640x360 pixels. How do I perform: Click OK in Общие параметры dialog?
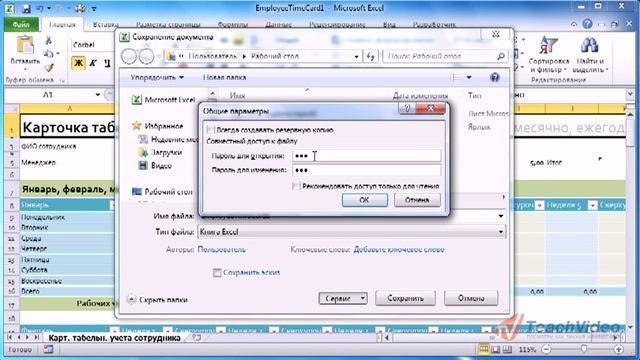click(364, 200)
